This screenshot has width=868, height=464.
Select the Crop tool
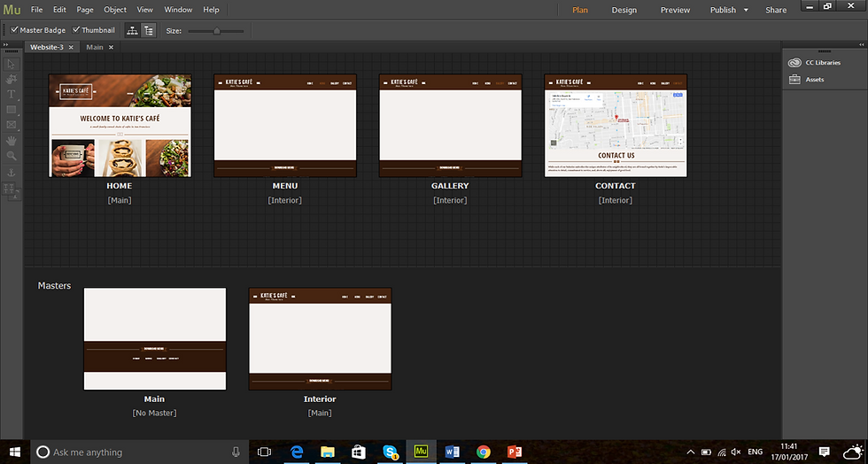(x=11, y=79)
